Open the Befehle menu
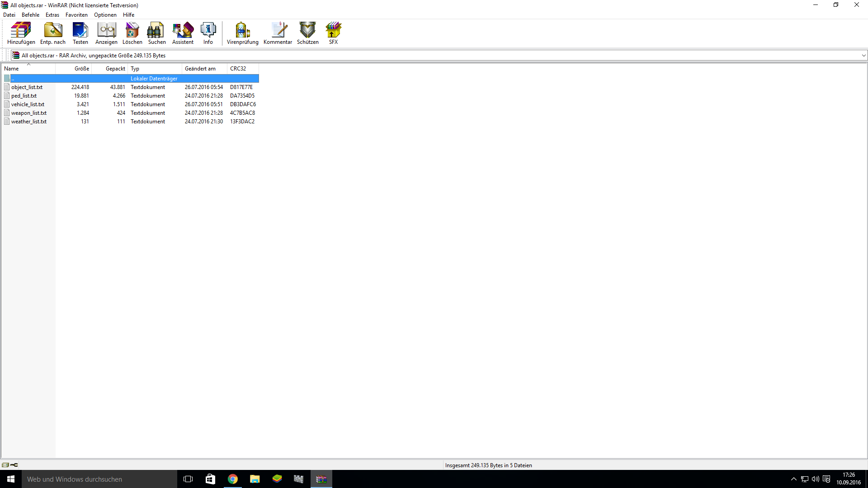The image size is (868, 488). coord(30,15)
